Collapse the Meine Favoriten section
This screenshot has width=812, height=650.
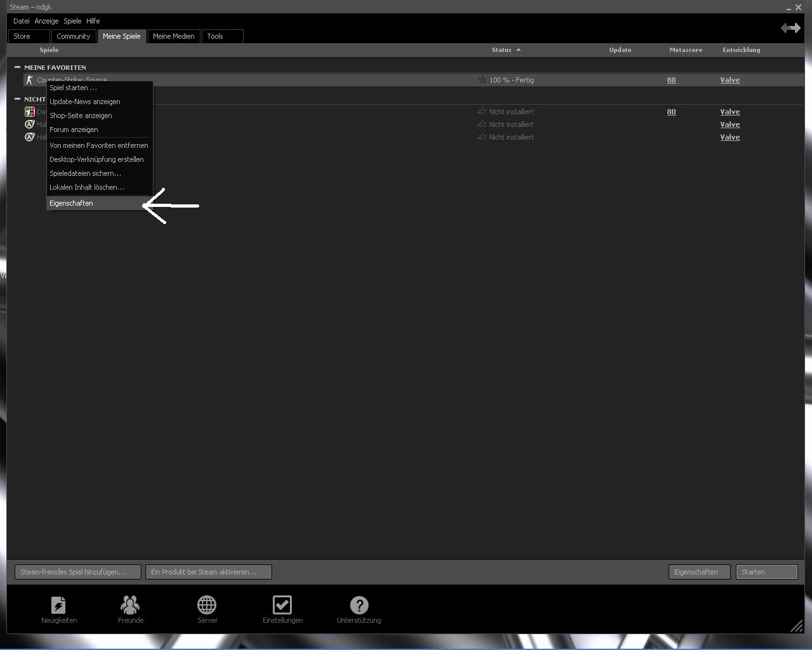pyautogui.click(x=18, y=67)
